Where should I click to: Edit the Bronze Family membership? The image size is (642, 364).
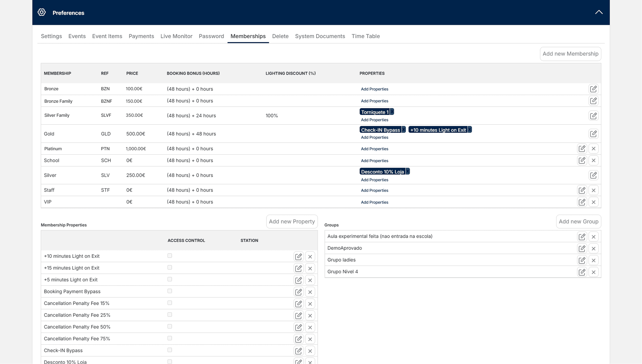(593, 101)
